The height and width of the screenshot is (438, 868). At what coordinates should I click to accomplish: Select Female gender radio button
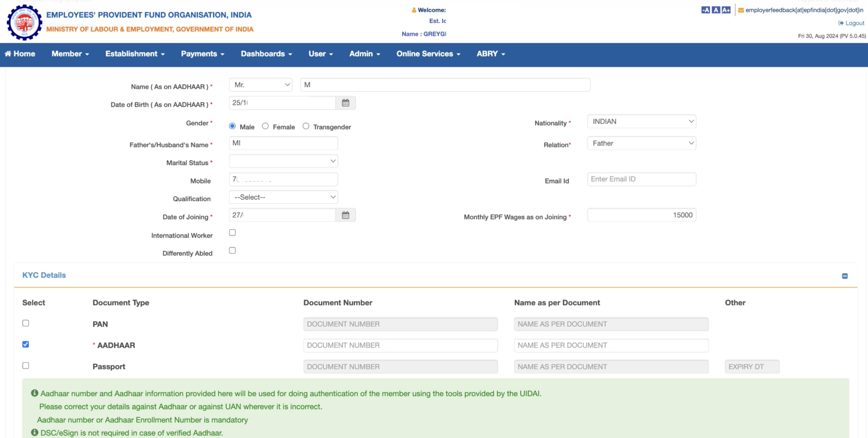[x=265, y=126]
